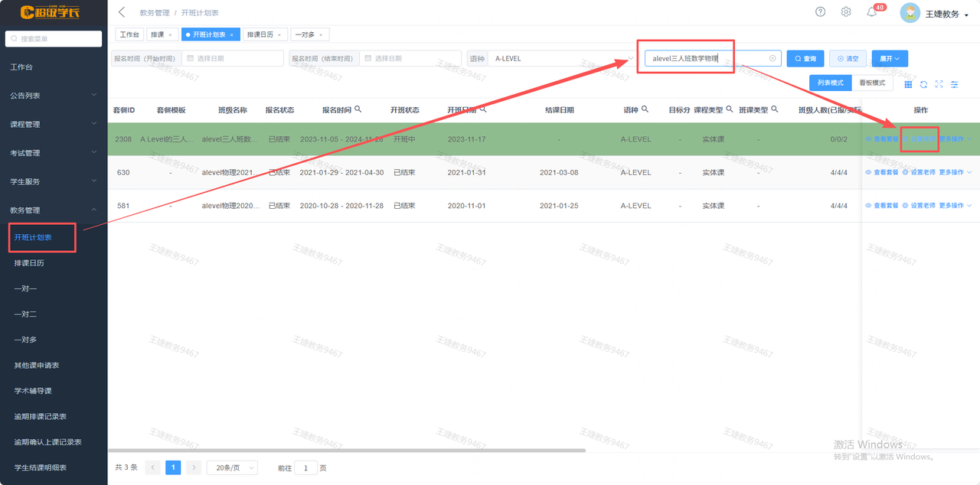Open 更多操作 for row 2308
This screenshot has width=980, height=485.
955,139
